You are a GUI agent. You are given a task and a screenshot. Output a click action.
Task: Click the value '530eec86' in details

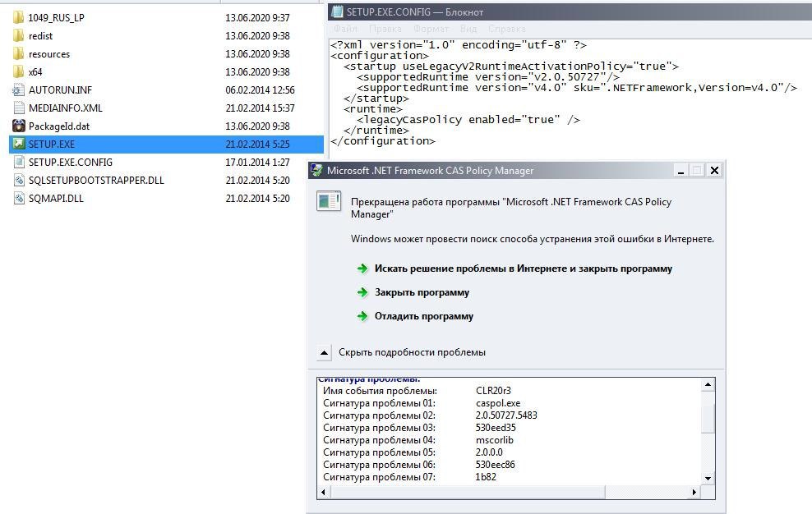[495, 465]
